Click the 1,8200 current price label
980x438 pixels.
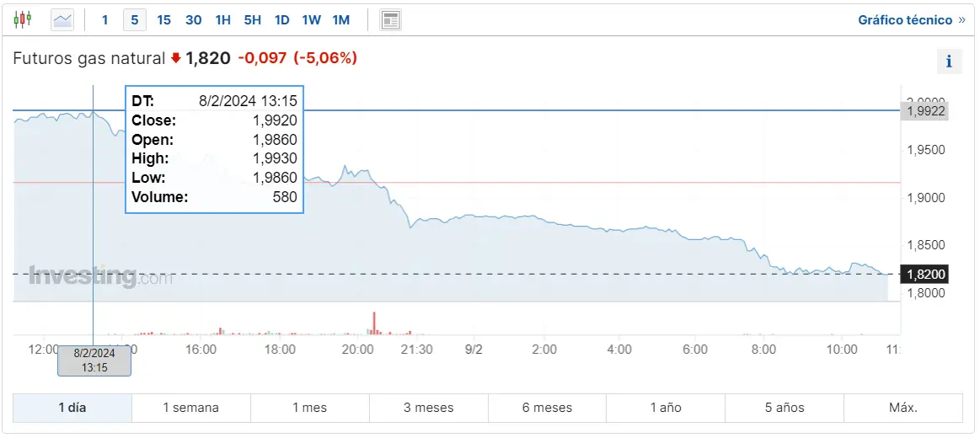927,274
